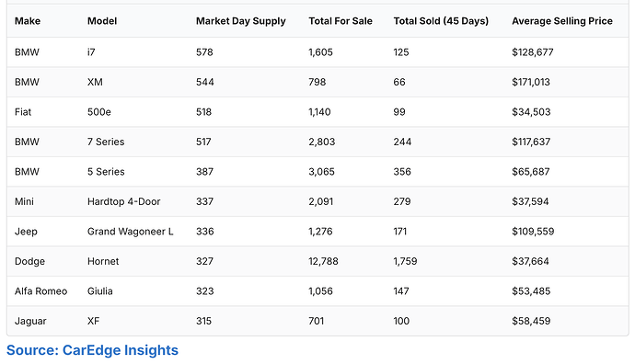Click the Model column header
This screenshot has width=635, height=364.
pos(102,21)
